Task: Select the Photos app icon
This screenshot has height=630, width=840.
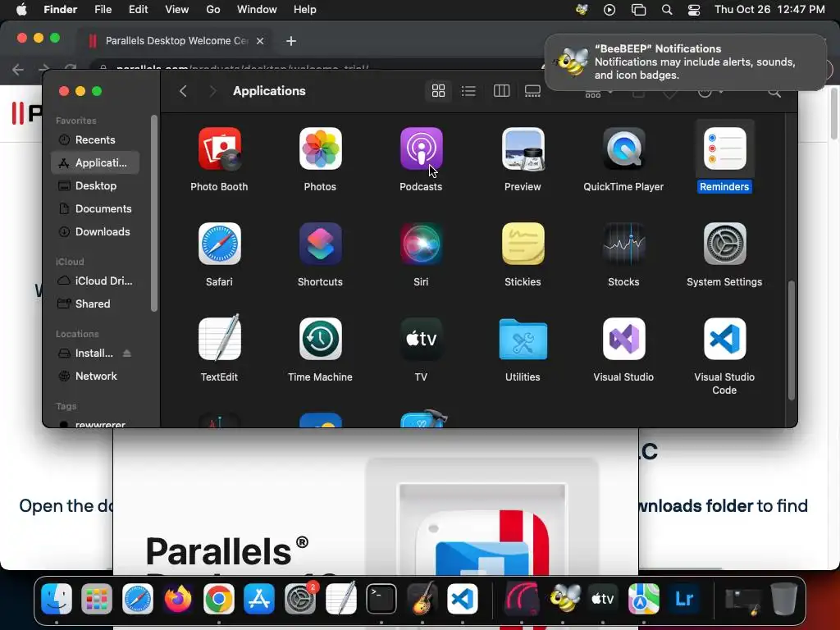Action: click(x=320, y=148)
